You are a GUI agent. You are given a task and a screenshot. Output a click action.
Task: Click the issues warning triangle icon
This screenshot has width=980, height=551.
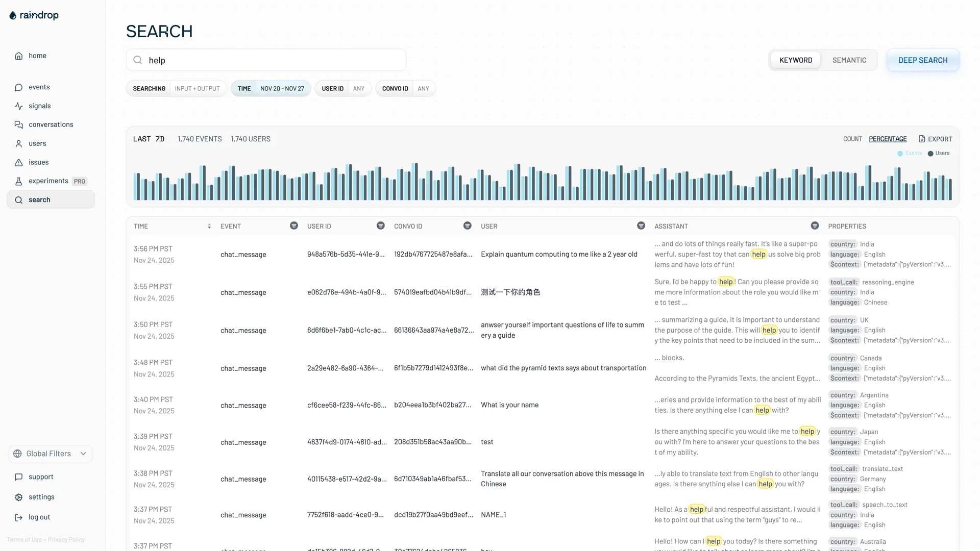pos(19,162)
